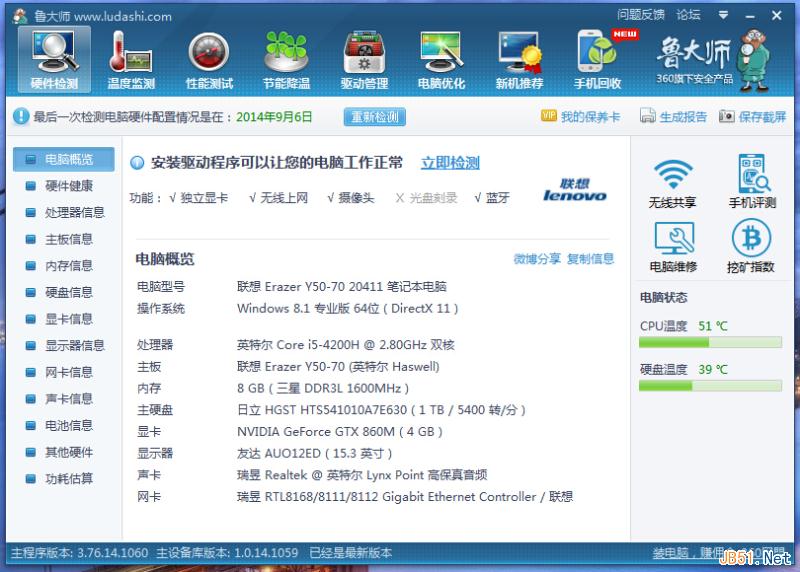Select 显卡信息 in the sidebar
Screen dimensions: 800x572
63,319
